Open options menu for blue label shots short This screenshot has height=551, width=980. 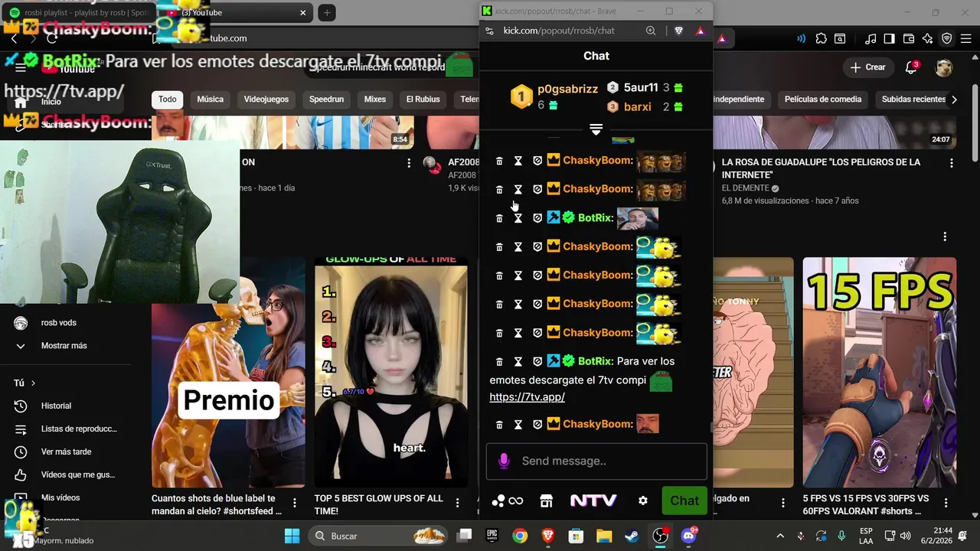[295, 503]
